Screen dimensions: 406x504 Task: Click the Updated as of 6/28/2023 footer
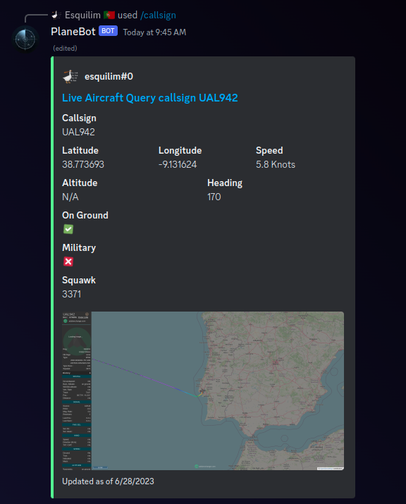(x=108, y=481)
